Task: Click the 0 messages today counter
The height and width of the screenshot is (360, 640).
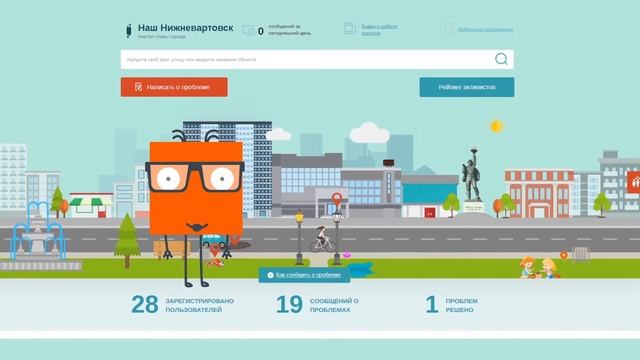Action: tap(284, 30)
